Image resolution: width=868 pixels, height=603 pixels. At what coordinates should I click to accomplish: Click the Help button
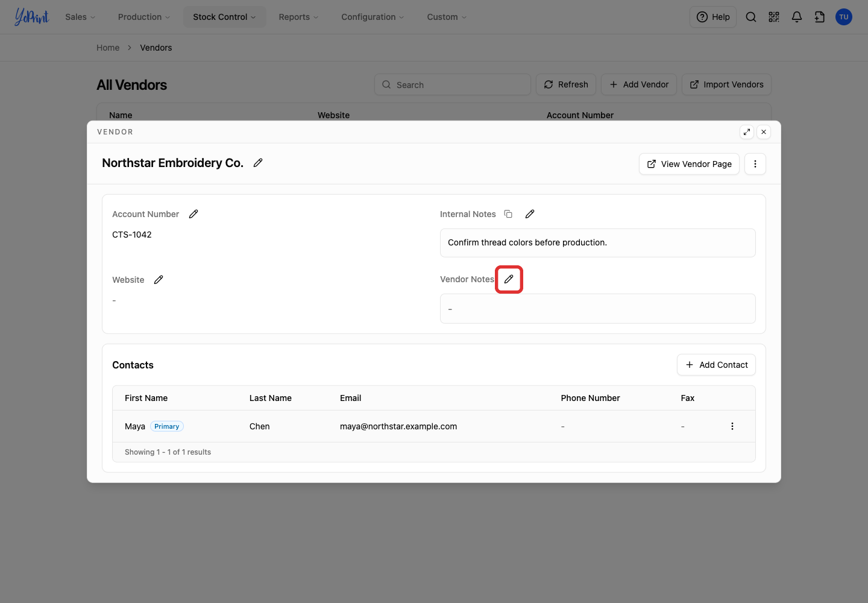713,17
